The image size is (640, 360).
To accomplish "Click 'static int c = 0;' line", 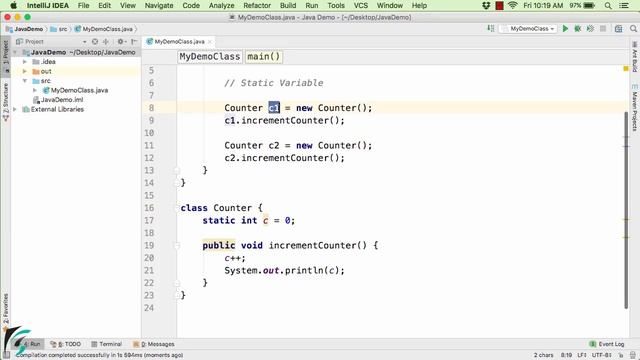I will point(249,220).
